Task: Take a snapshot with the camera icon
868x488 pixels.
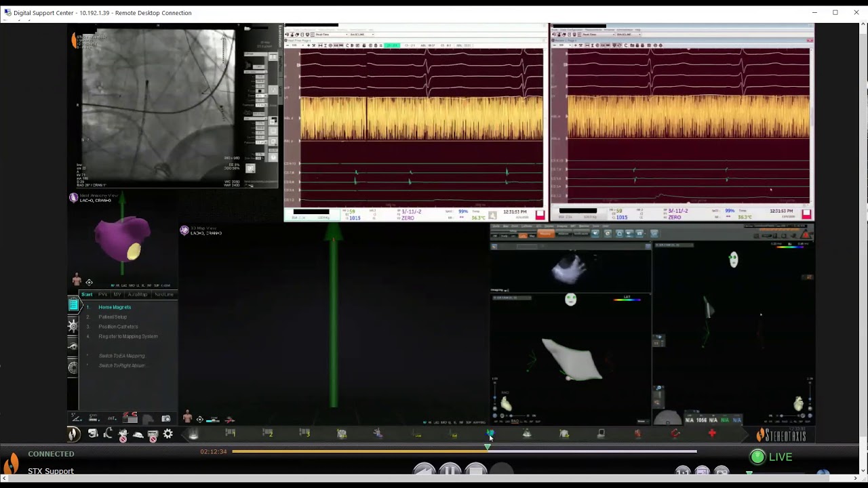Action: click(x=165, y=419)
